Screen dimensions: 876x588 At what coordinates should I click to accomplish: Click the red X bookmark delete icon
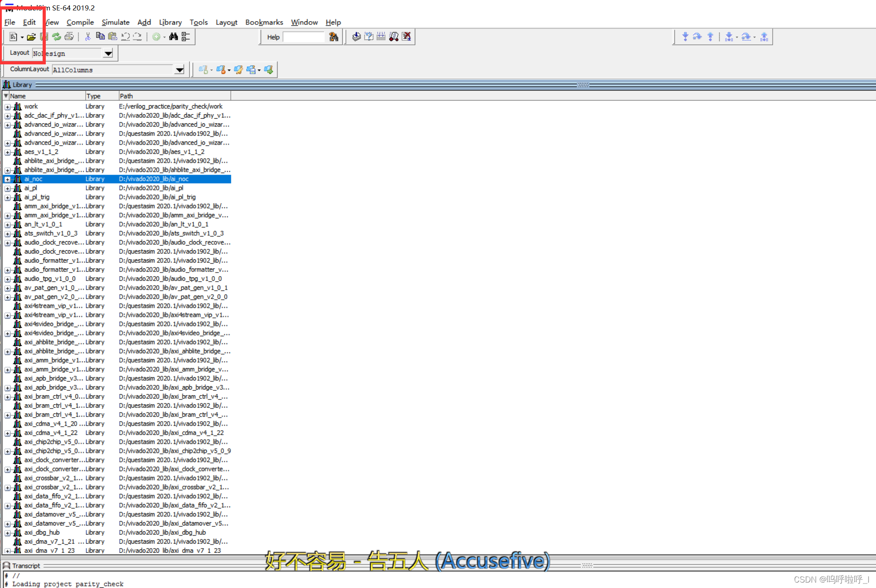[x=407, y=37]
